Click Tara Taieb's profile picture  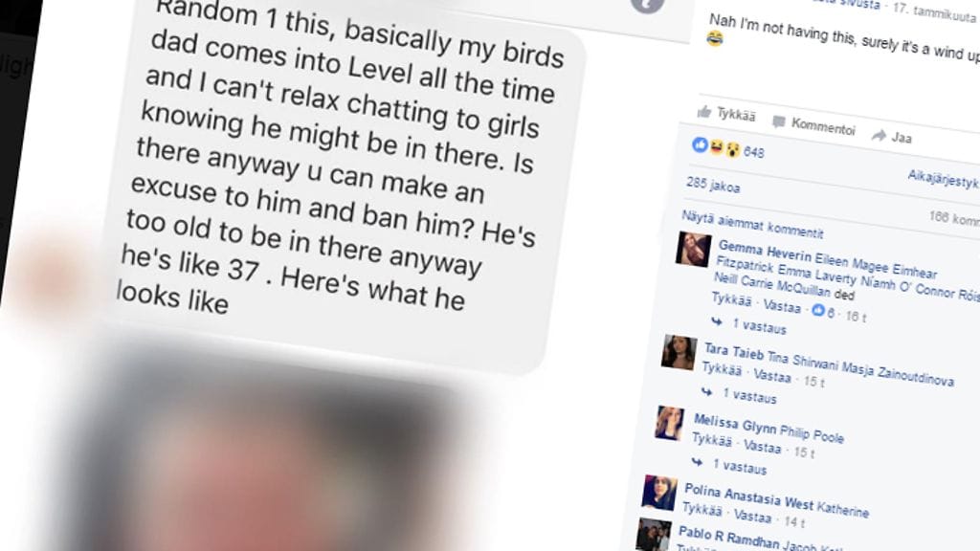679,352
